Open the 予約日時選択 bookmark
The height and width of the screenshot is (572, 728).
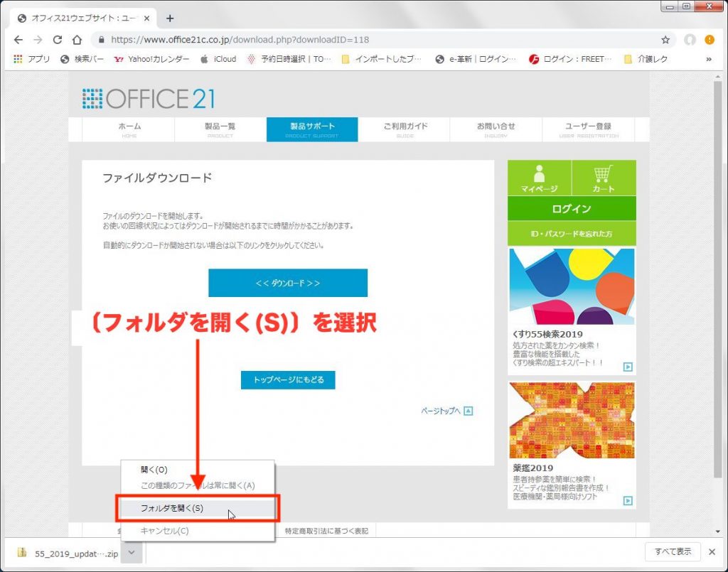pos(289,59)
